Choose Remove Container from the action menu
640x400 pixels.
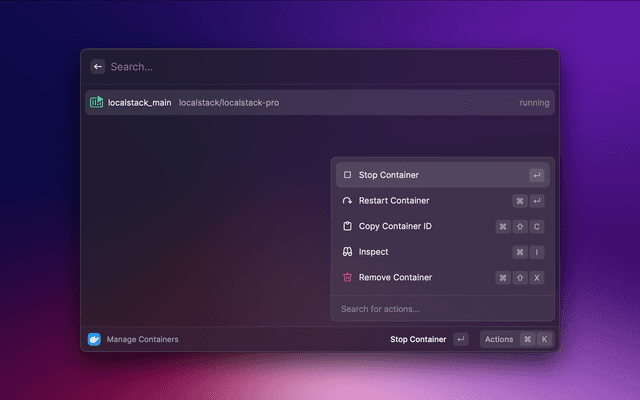pyautogui.click(x=395, y=277)
